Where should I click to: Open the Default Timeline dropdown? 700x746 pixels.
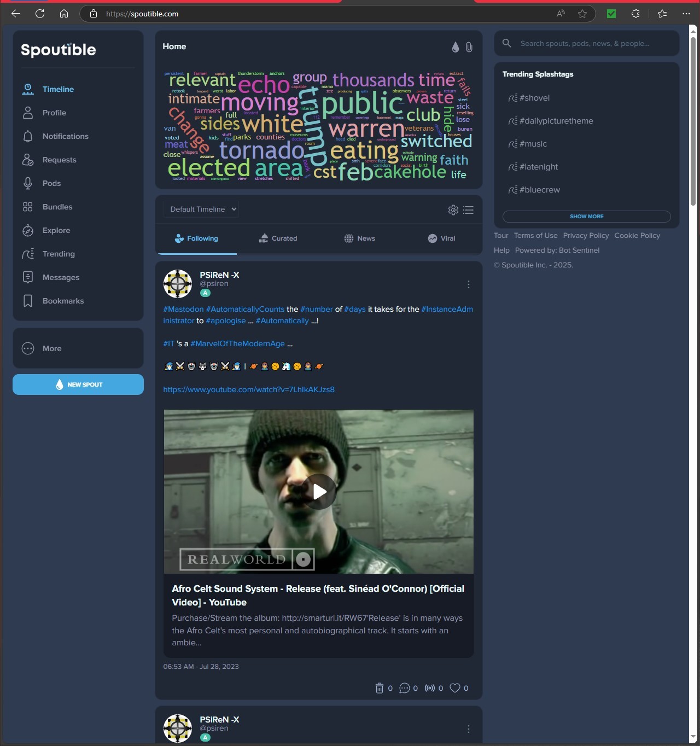(201, 209)
